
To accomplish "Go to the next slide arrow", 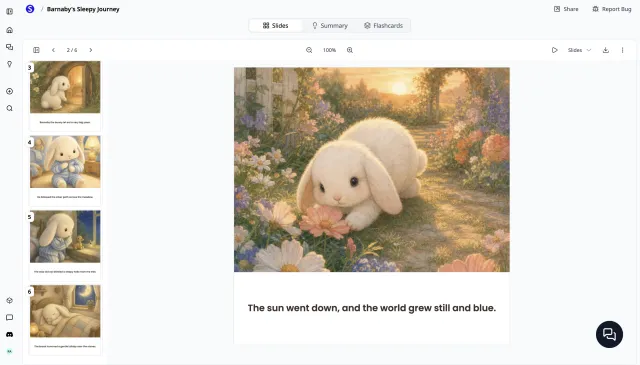I will point(91,50).
